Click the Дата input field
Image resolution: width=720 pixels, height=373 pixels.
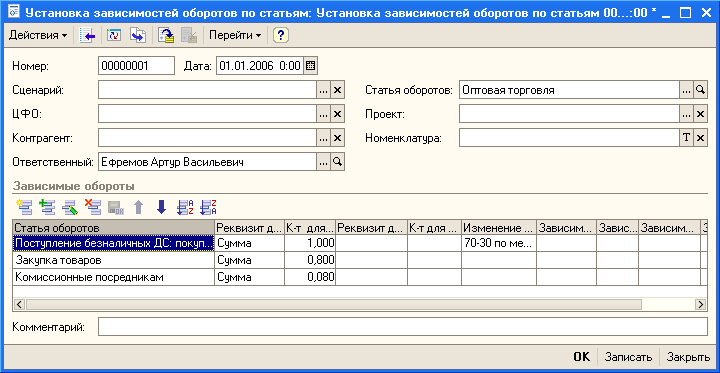(260, 66)
